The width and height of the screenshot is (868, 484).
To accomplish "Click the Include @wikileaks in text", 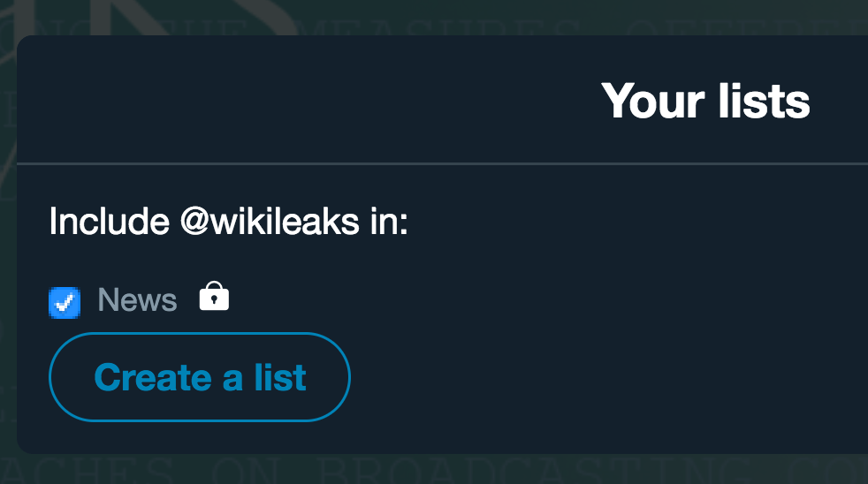I will click(228, 221).
